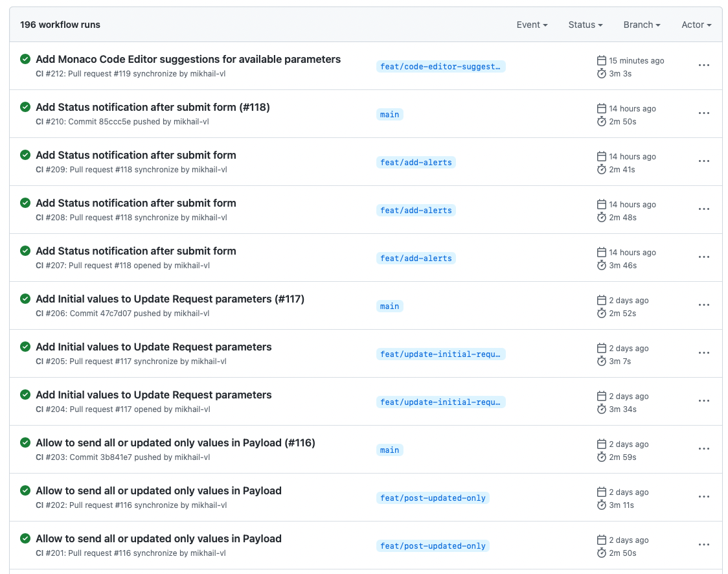Open the "feat/code-editor-suggest…" branch label
The image size is (728, 574).
[440, 66]
